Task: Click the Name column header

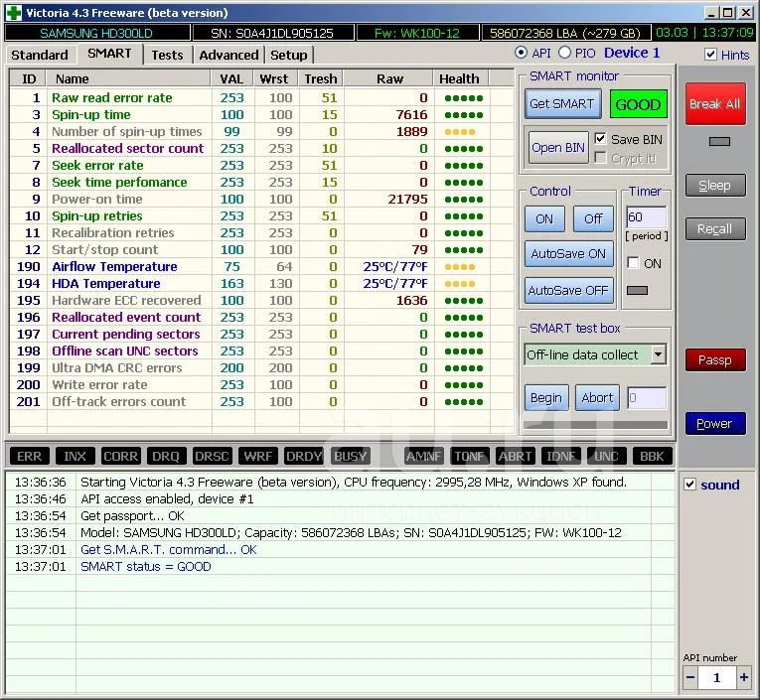Action: pos(128,78)
